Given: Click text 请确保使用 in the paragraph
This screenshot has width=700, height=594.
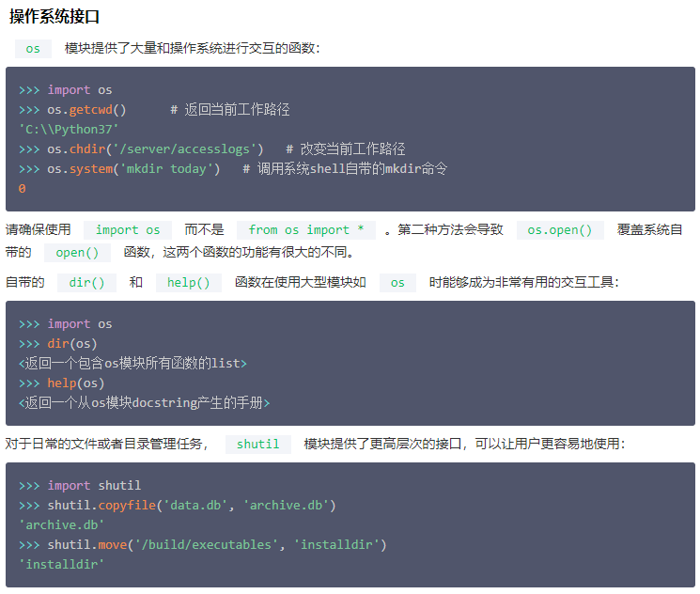Looking at the screenshot, I should 39,229.
